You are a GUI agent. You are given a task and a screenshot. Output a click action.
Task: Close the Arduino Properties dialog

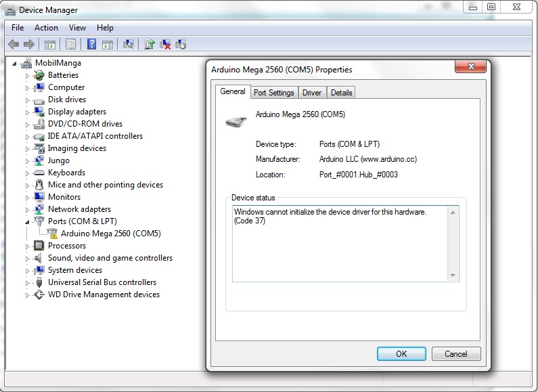[471, 66]
